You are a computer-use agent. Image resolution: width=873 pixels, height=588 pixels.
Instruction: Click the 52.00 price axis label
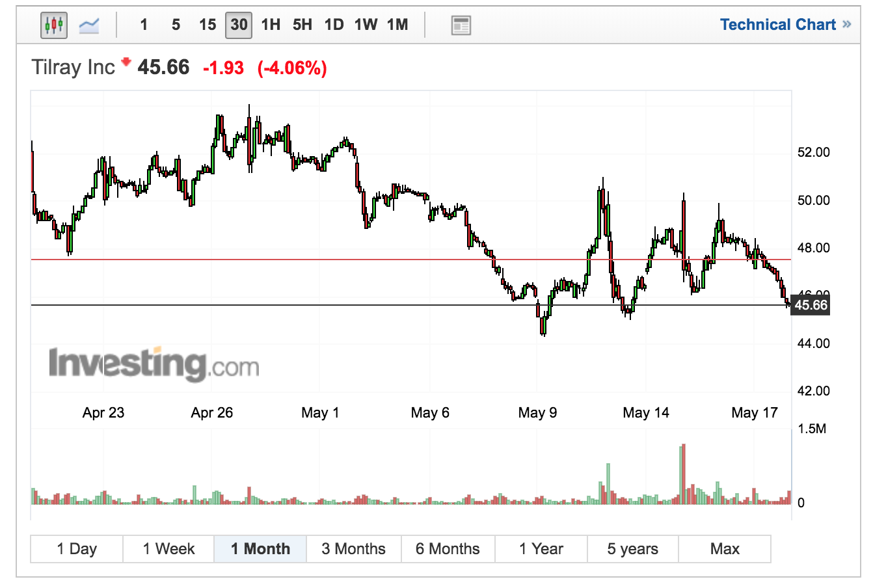814,152
